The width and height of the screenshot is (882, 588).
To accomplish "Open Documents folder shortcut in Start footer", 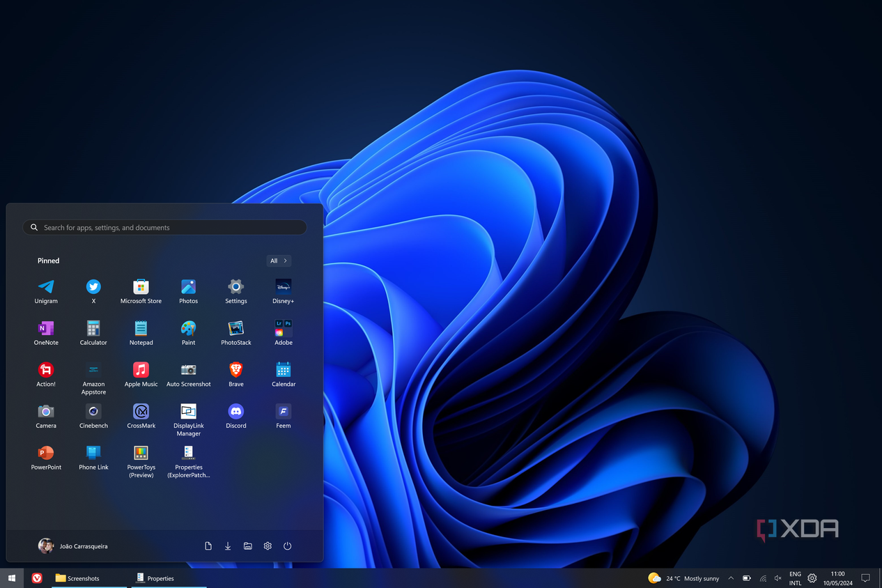I will 208,546.
